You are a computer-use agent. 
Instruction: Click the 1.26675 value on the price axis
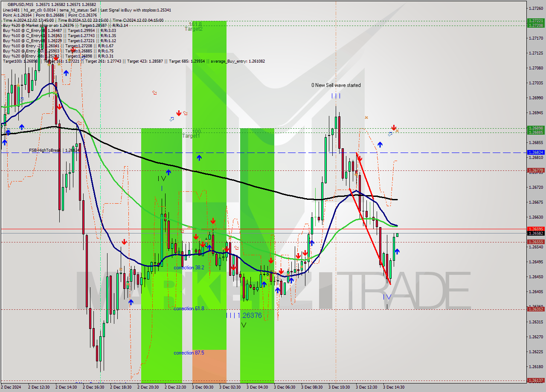click(536, 202)
